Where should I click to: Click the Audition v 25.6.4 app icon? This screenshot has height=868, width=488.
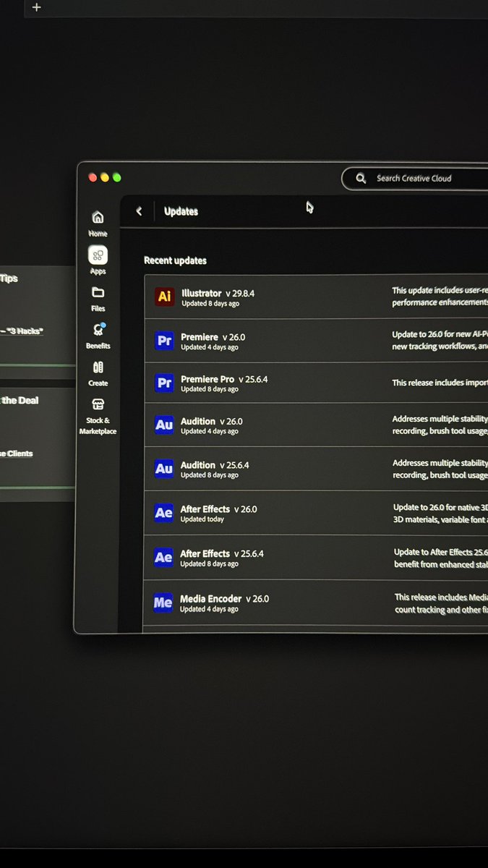[164, 469]
